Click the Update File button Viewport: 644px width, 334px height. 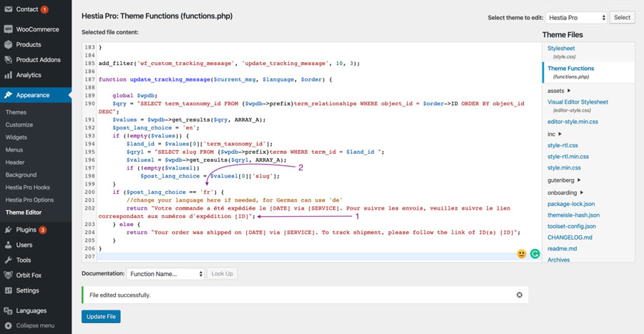101,316
